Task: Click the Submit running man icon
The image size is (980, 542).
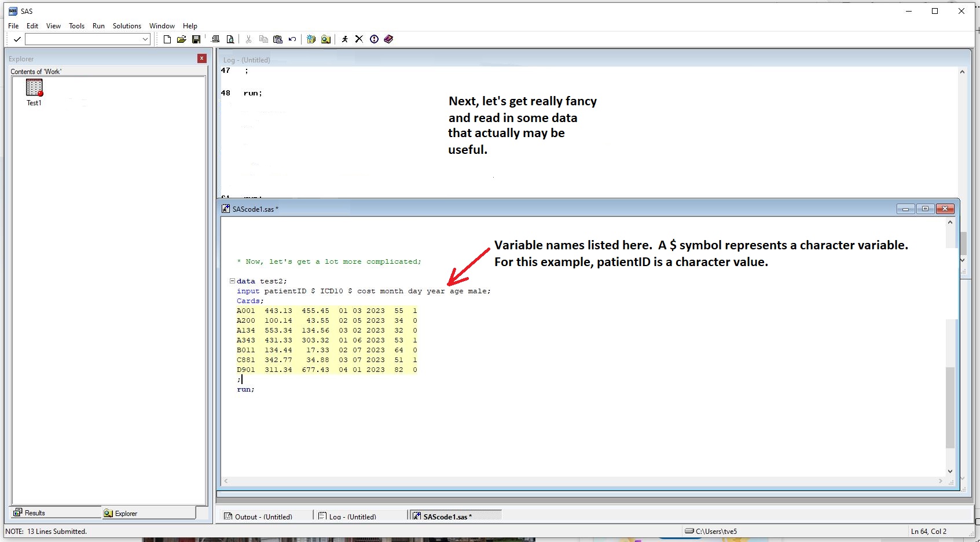Action: click(x=345, y=39)
